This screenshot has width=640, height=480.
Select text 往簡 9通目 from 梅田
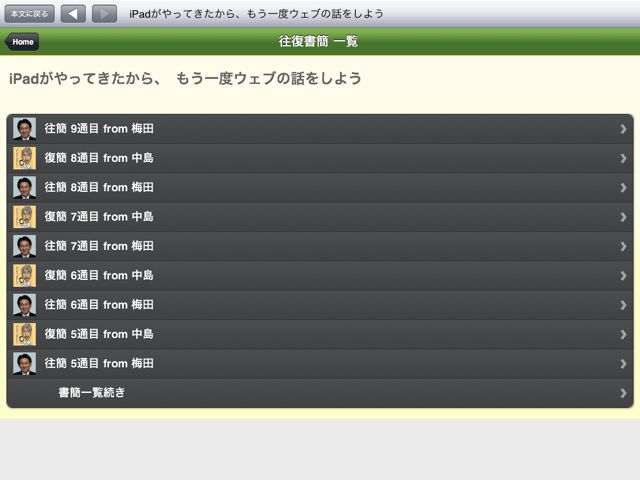(x=99, y=129)
